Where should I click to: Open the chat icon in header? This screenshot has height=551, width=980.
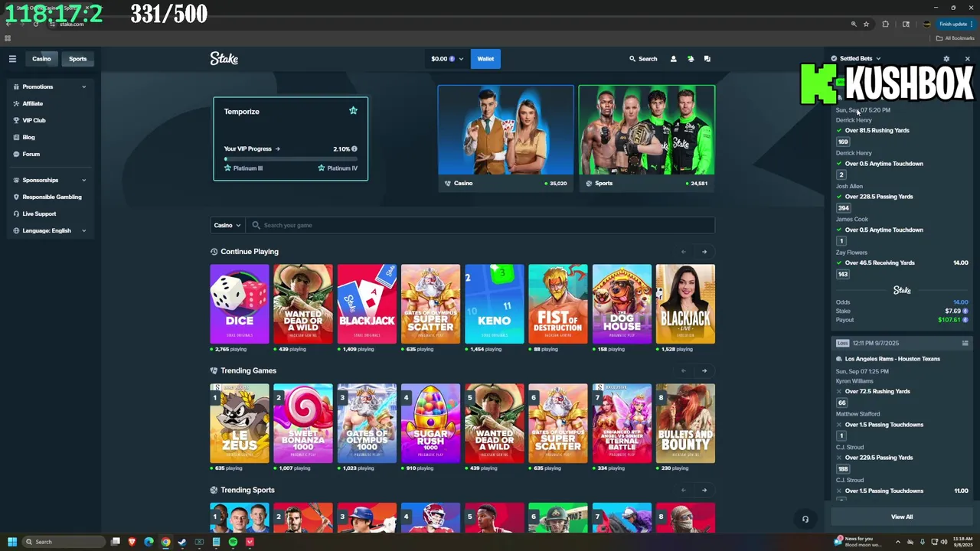pos(707,59)
